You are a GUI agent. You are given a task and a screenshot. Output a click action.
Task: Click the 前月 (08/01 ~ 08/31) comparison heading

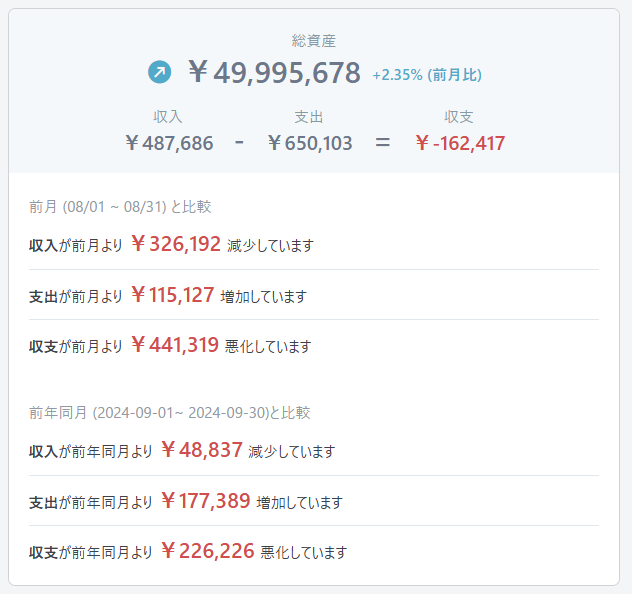pyautogui.click(x=120, y=207)
